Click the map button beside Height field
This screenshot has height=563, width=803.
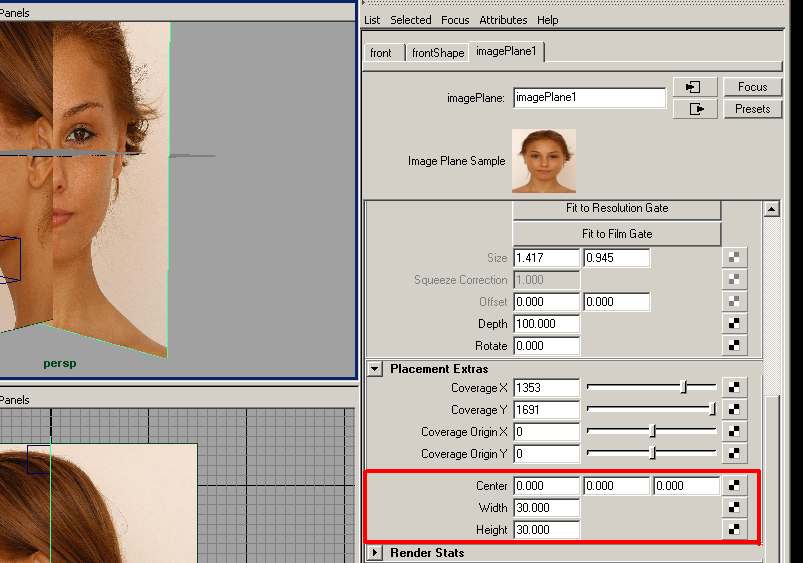coord(734,530)
